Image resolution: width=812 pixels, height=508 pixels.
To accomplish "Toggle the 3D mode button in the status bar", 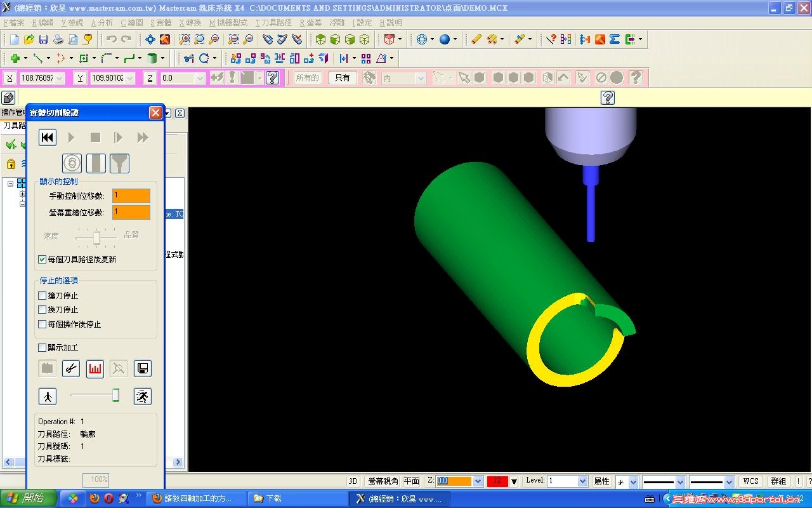I will tap(353, 481).
